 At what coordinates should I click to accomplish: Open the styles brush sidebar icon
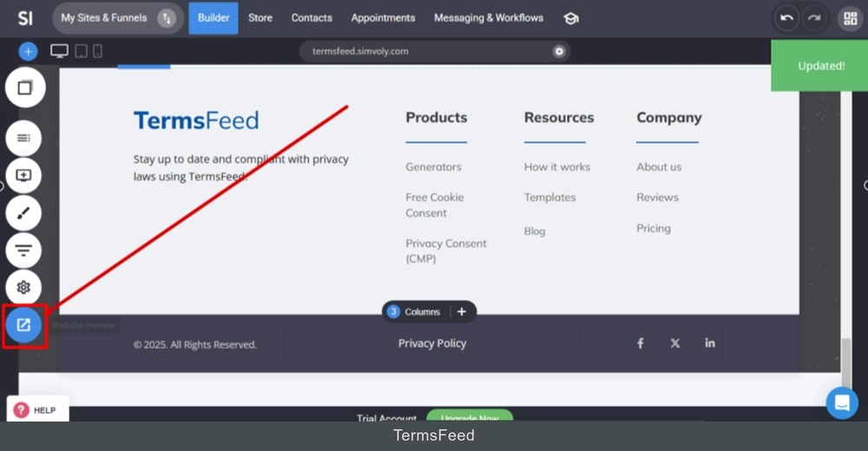tap(23, 213)
